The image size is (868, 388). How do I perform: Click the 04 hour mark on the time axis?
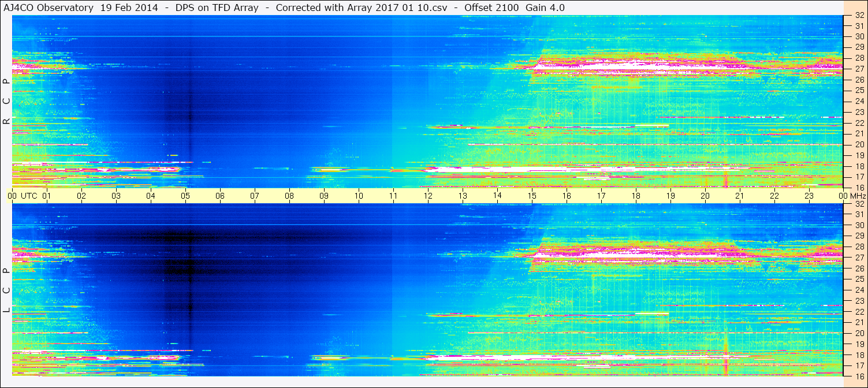point(151,196)
